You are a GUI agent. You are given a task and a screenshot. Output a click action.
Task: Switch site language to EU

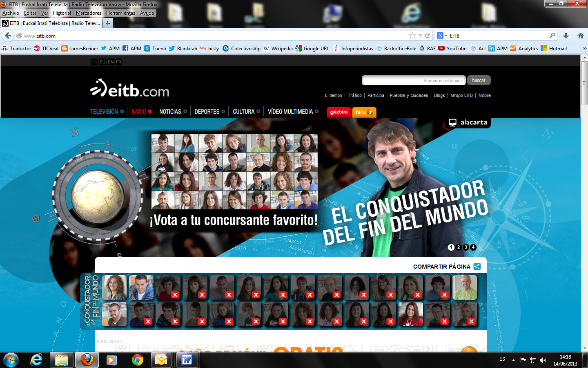(x=102, y=62)
